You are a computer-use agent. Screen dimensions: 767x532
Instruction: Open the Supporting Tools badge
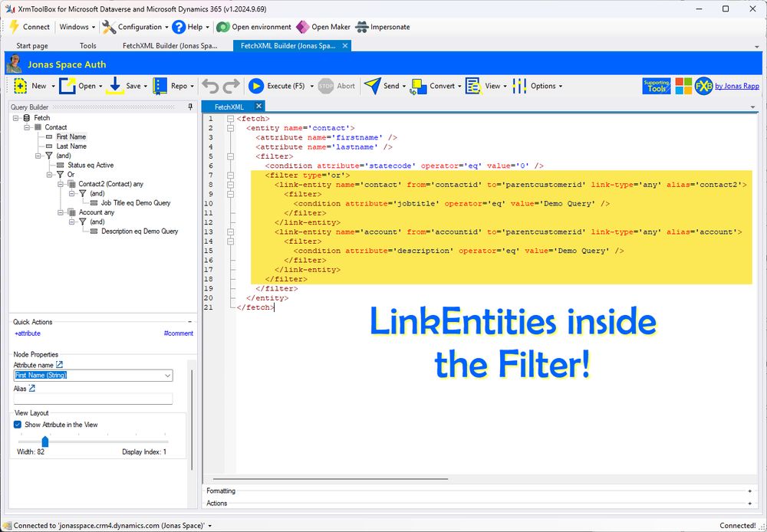[657, 86]
